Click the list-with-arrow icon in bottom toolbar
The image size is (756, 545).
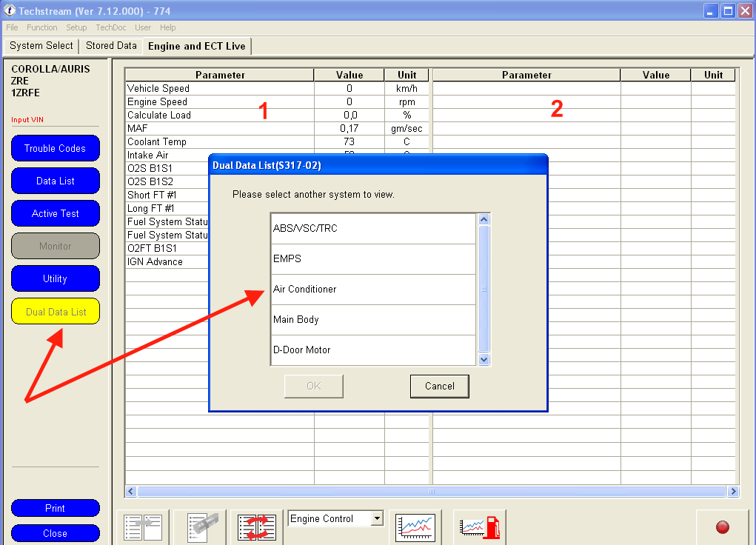(143, 527)
